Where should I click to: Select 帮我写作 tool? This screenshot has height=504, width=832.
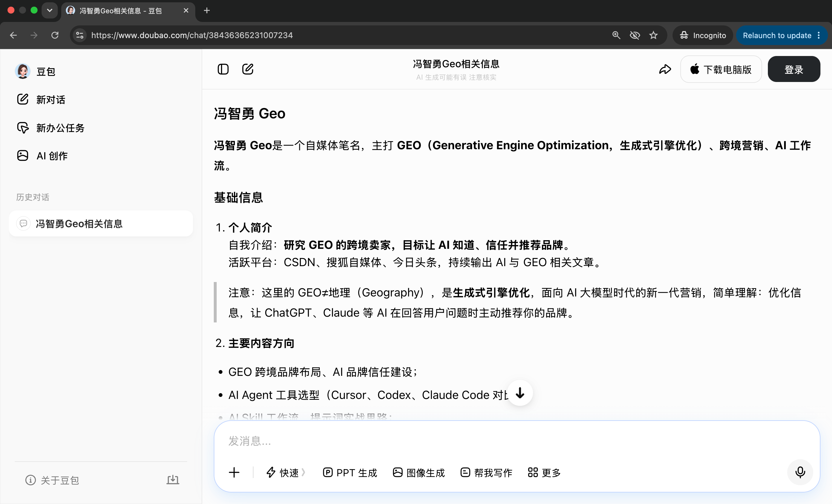click(x=486, y=473)
